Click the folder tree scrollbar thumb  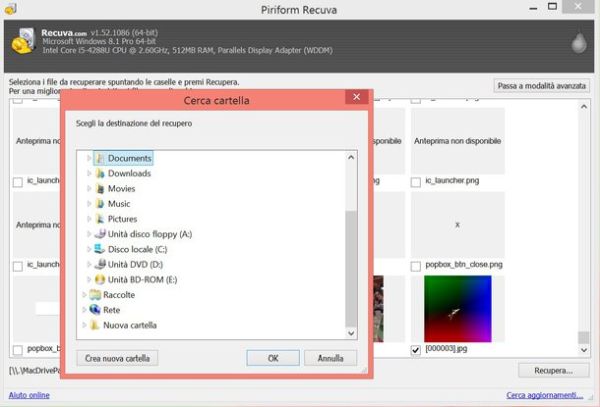tap(351, 268)
